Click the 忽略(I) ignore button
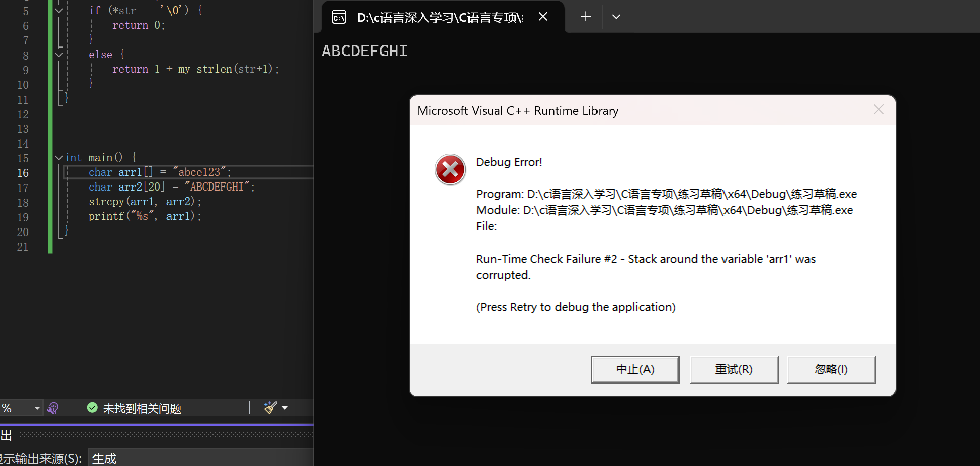Screen dimensions: 980x466 [x=831, y=369]
